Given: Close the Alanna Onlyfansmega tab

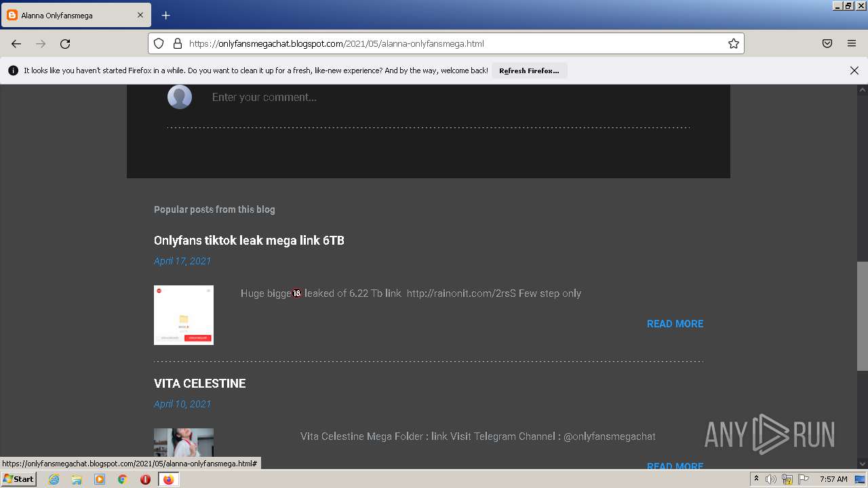Looking at the screenshot, I should (140, 15).
